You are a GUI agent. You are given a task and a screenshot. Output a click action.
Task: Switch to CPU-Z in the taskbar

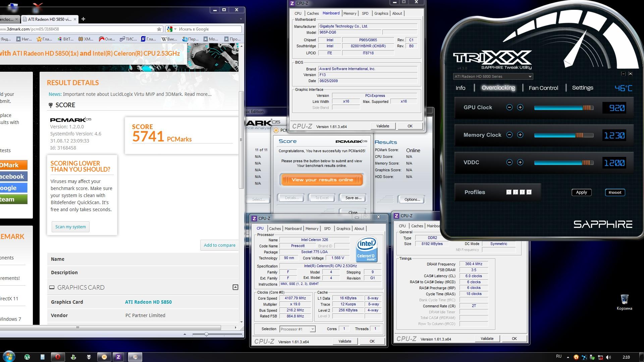(118, 357)
